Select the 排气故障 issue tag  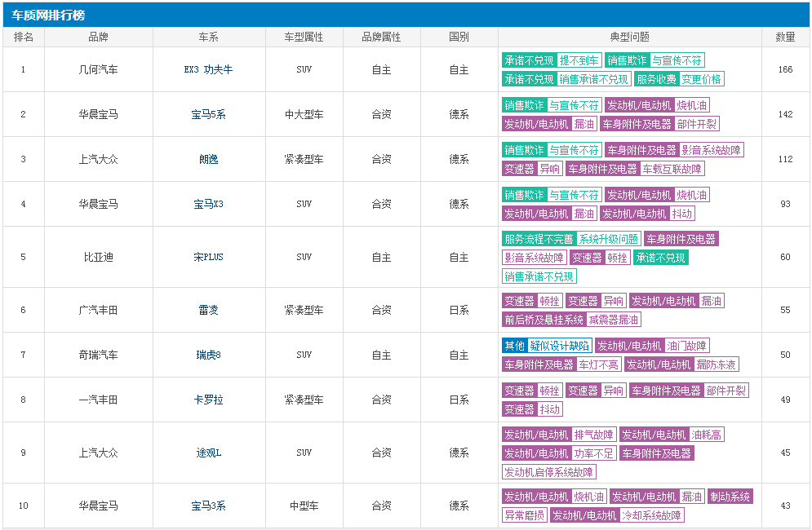(593, 435)
